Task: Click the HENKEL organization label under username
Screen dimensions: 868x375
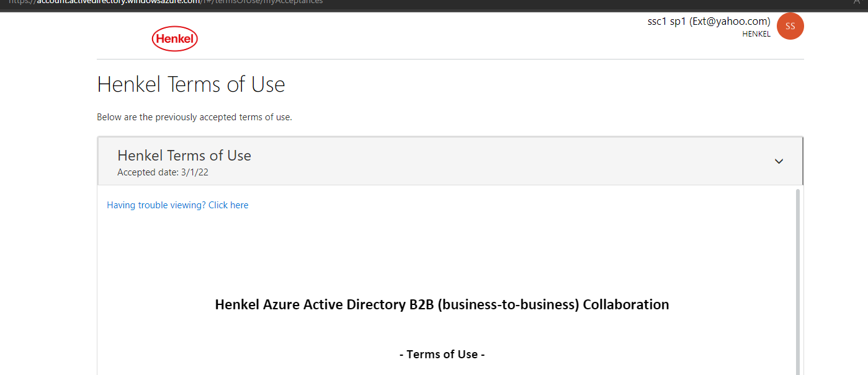Action: (x=756, y=34)
